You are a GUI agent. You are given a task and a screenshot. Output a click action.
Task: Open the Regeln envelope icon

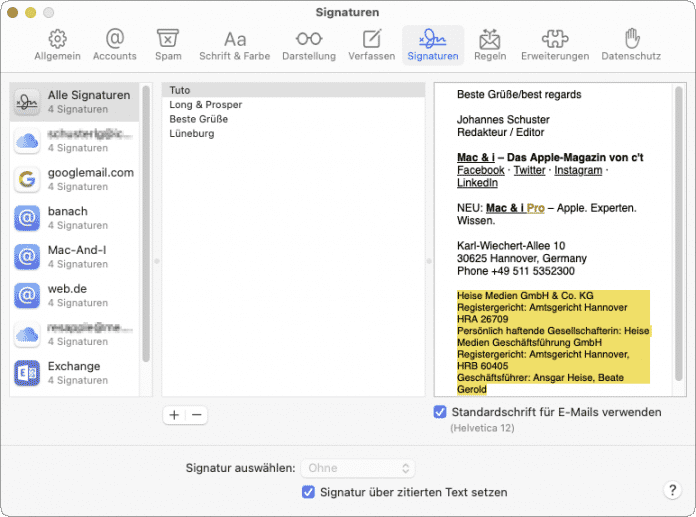pyautogui.click(x=490, y=39)
